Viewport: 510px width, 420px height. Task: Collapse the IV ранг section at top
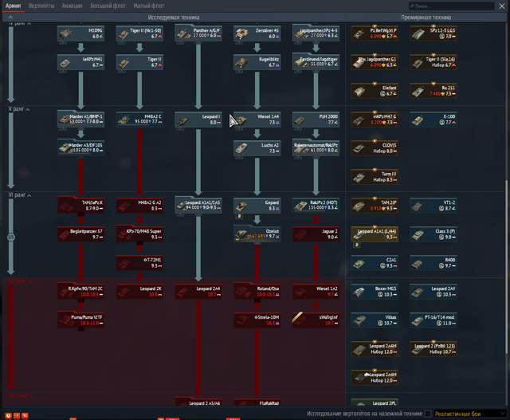(x=19, y=23)
